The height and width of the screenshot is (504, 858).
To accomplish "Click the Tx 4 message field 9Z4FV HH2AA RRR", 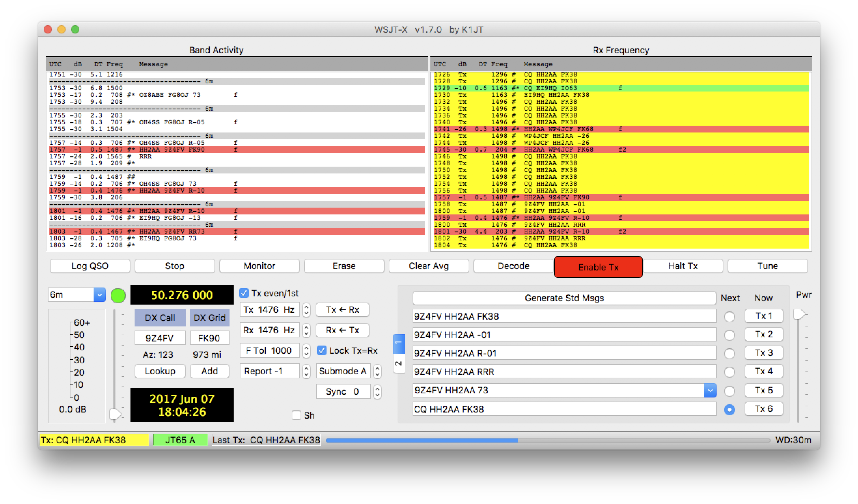I will click(x=564, y=372).
